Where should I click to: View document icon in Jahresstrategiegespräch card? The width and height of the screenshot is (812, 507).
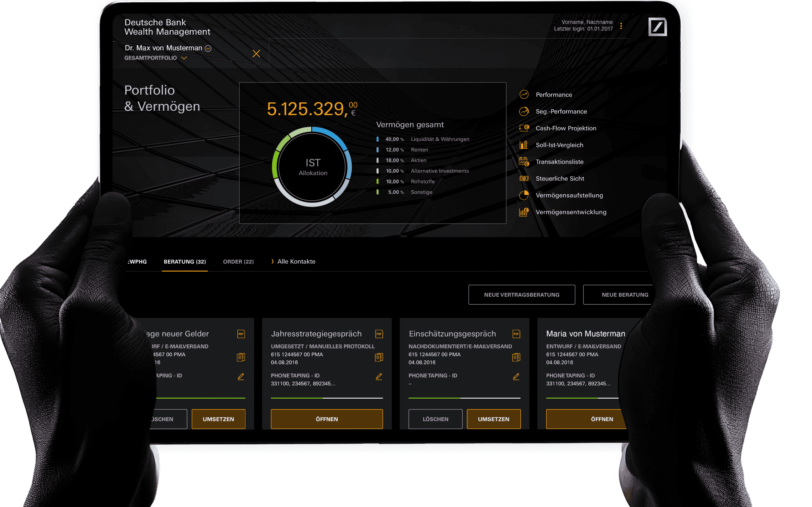[x=379, y=358]
